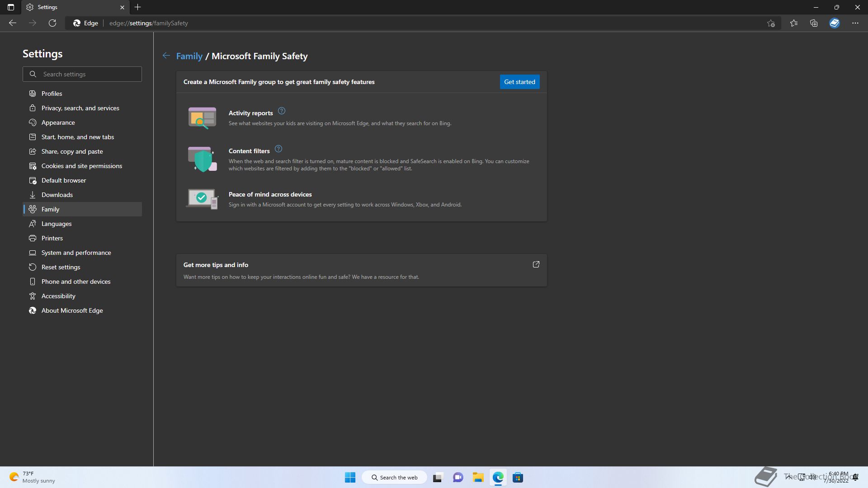This screenshot has width=868, height=488.
Task: Open About Microsoft Edge section
Action: coord(82,310)
